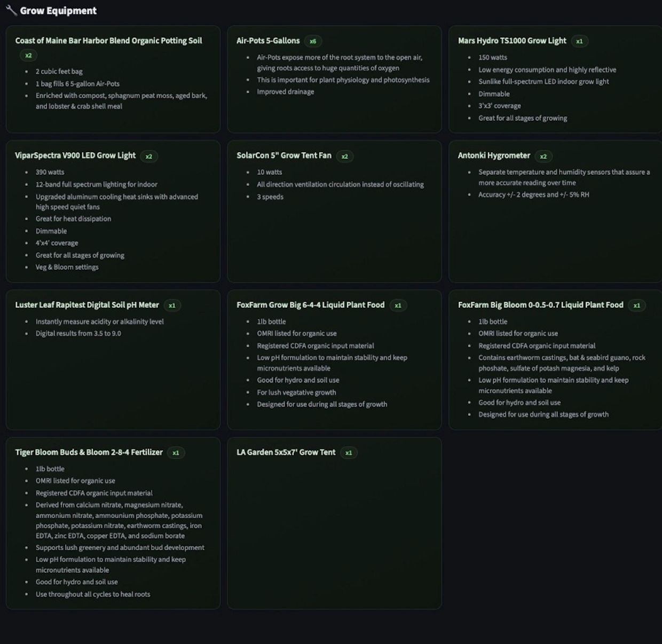This screenshot has width=662, height=644.
Task: Click the x1 badge on Mars Hydro TS1000
Action: (x=579, y=41)
